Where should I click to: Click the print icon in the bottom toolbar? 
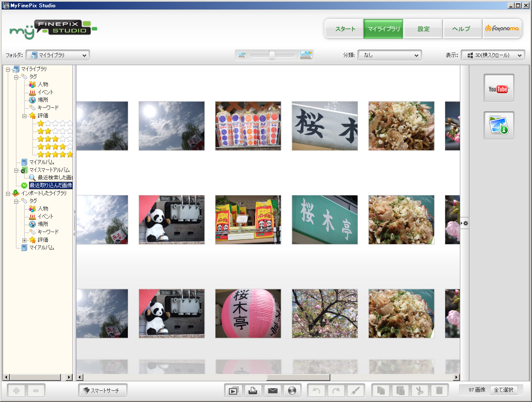point(253,391)
